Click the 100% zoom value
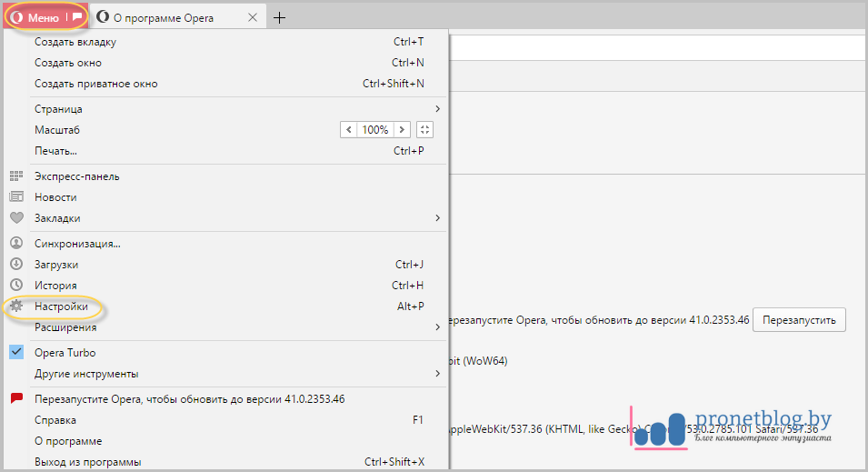The width and height of the screenshot is (868, 472). [375, 130]
